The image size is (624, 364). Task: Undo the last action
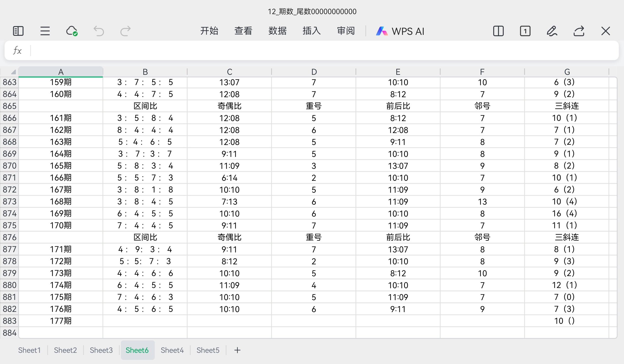[98, 31]
